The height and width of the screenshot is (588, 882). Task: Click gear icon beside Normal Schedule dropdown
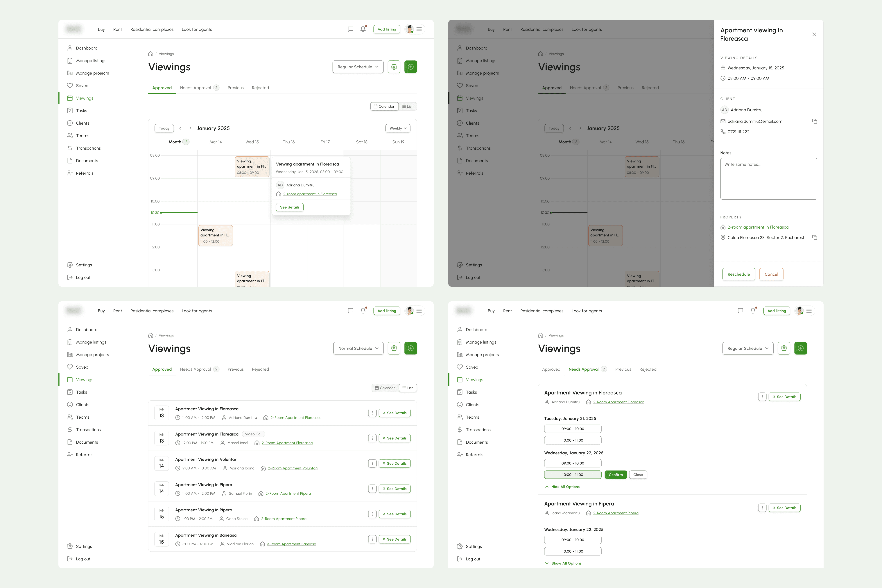point(394,348)
